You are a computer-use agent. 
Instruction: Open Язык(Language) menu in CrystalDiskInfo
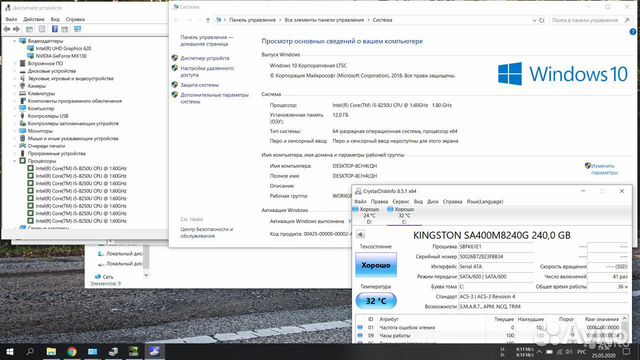[x=485, y=202]
